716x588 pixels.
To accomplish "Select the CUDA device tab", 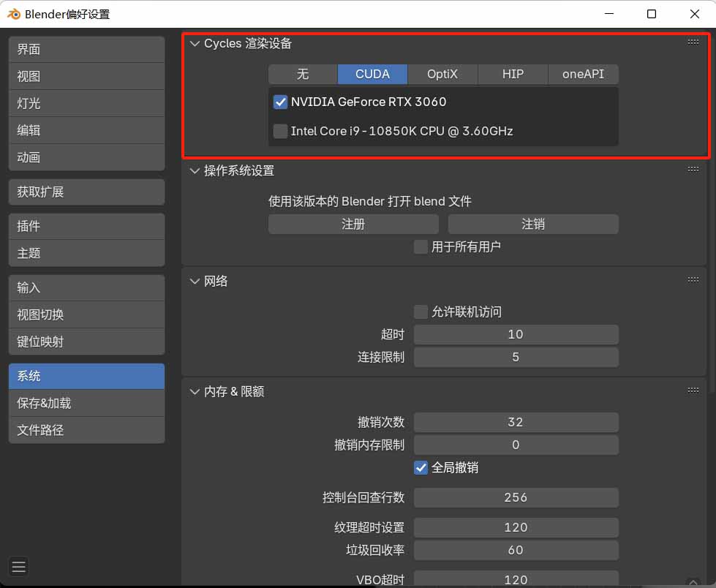I will tap(372, 74).
